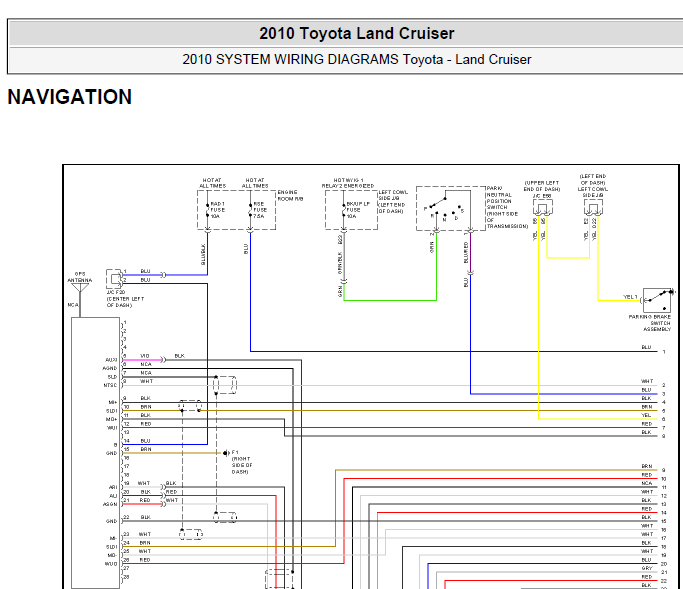Select the yellow wire joining the dash connectors
Image resolution: width=683 pixels, height=589 pixels.
tap(568, 258)
